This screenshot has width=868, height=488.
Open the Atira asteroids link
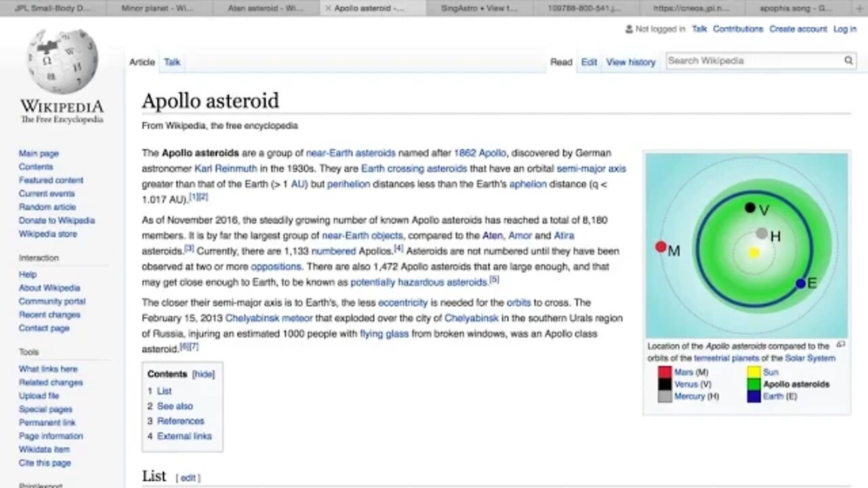click(x=564, y=236)
